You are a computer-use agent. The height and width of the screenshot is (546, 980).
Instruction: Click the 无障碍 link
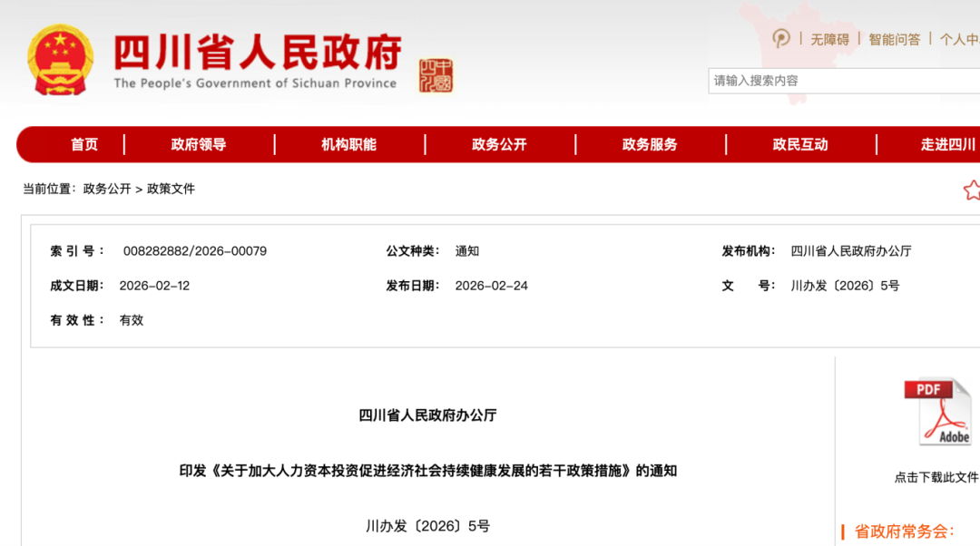coord(829,39)
